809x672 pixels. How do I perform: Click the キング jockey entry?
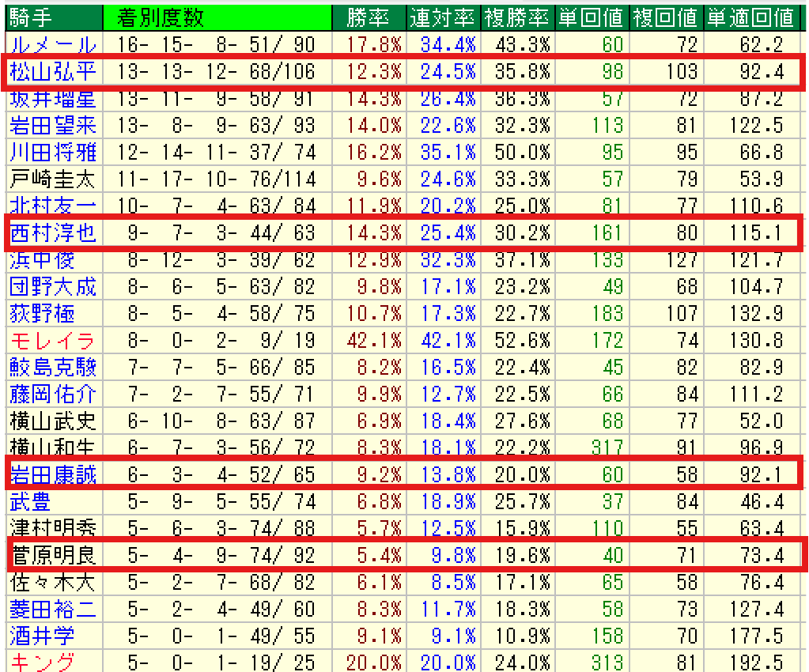pos(42,663)
